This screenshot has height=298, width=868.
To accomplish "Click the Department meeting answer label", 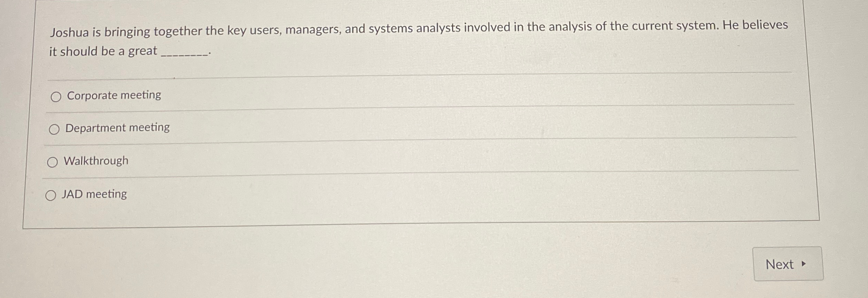I will pyautogui.click(x=117, y=128).
